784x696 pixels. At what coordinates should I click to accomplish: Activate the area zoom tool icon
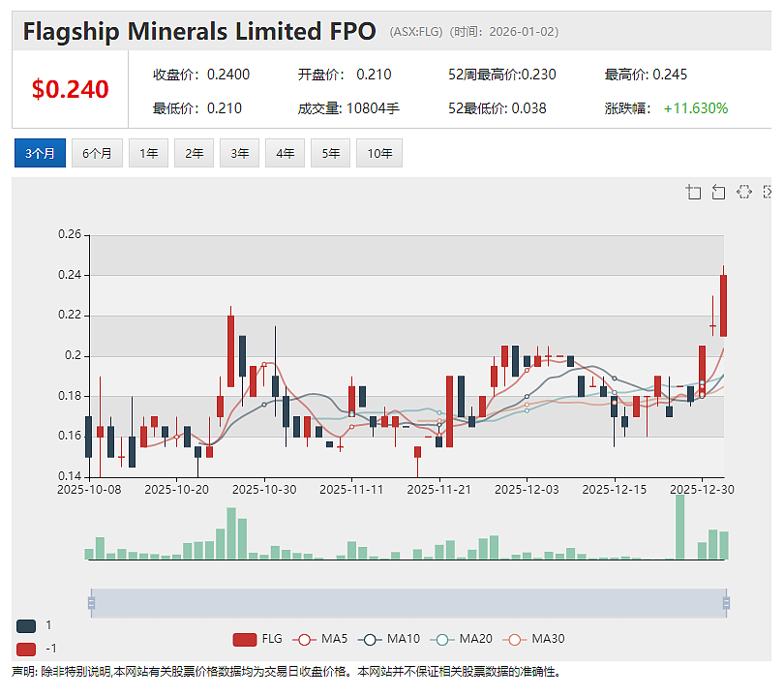(693, 192)
